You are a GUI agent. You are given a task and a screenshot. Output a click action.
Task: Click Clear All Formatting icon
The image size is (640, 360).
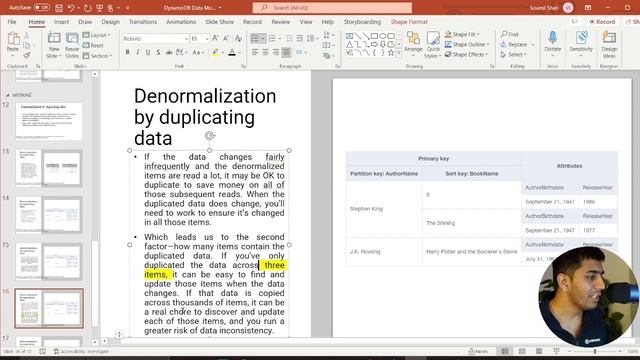tap(238, 38)
